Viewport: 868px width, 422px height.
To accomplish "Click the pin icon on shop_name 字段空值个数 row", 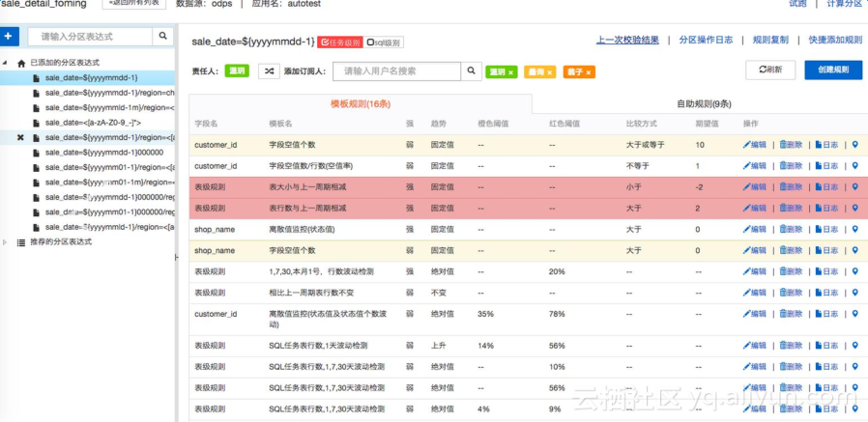I will pos(854,250).
